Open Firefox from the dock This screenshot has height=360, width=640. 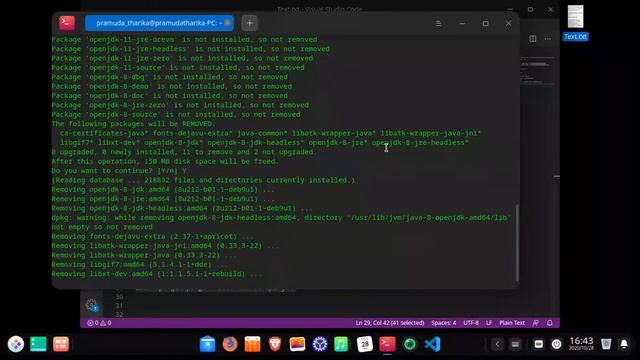[230, 344]
